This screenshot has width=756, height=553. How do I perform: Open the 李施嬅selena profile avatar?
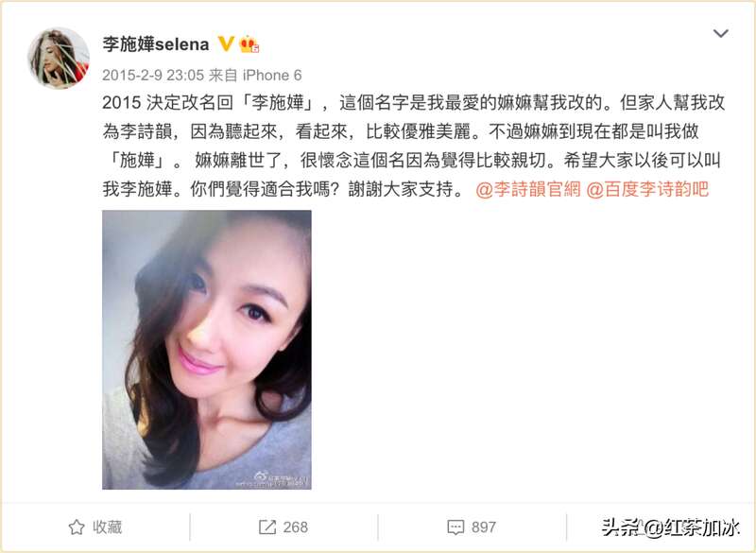pos(59,59)
